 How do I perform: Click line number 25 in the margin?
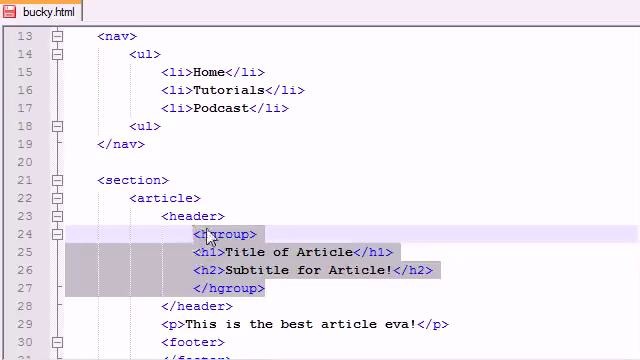point(25,252)
